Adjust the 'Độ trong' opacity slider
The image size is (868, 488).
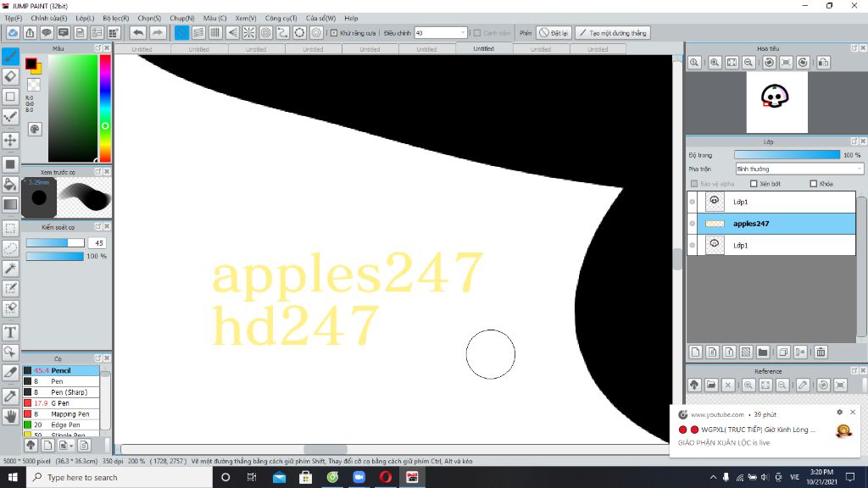point(787,155)
